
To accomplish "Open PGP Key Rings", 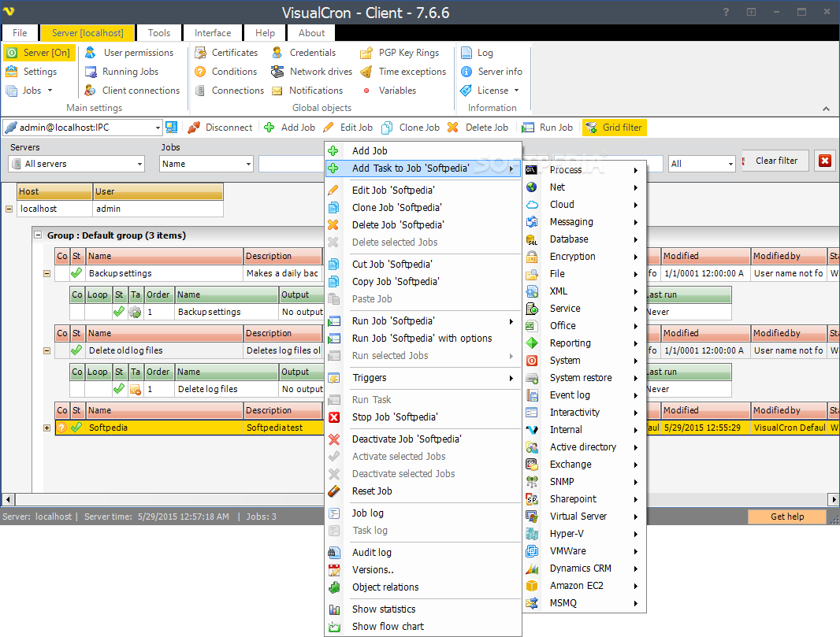I will pyautogui.click(x=400, y=53).
